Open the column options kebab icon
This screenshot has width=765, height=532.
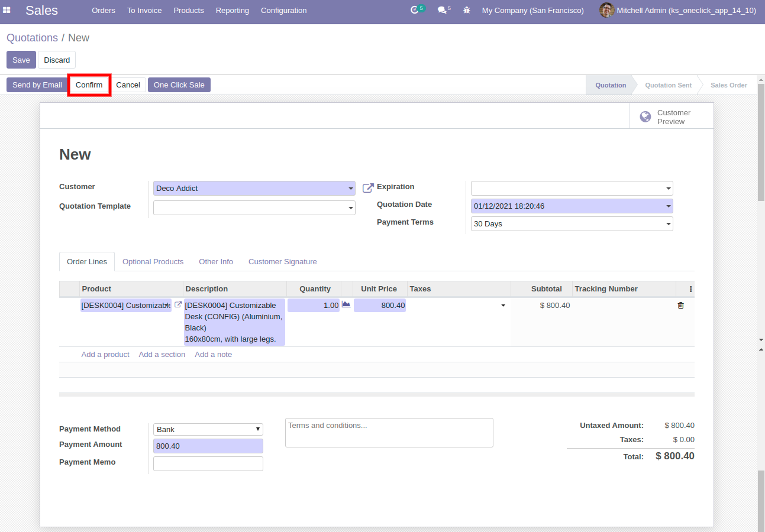tap(690, 289)
